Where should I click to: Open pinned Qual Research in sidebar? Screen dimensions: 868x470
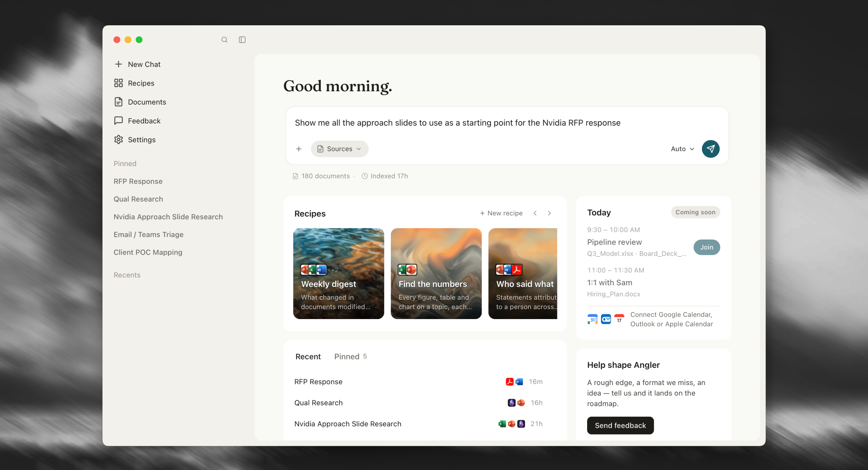pos(138,199)
